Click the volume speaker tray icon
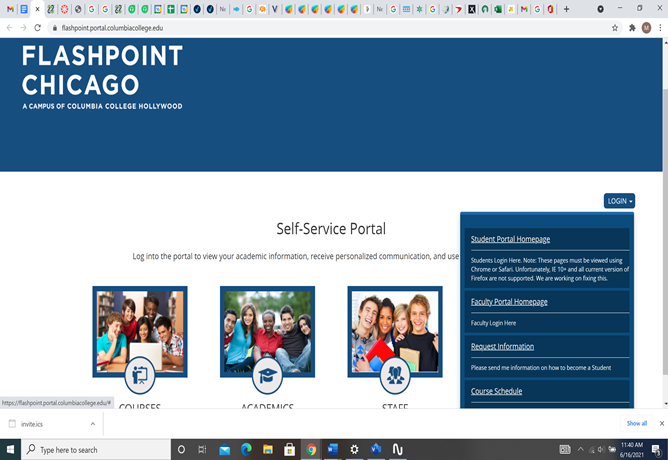The height and width of the screenshot is (460, 668). 601,449
